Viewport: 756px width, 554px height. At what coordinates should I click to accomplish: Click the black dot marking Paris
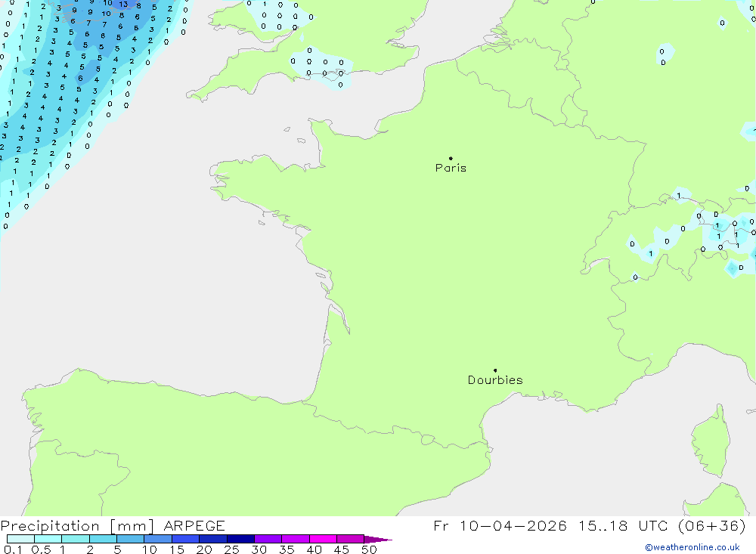[x=451, y=158]
